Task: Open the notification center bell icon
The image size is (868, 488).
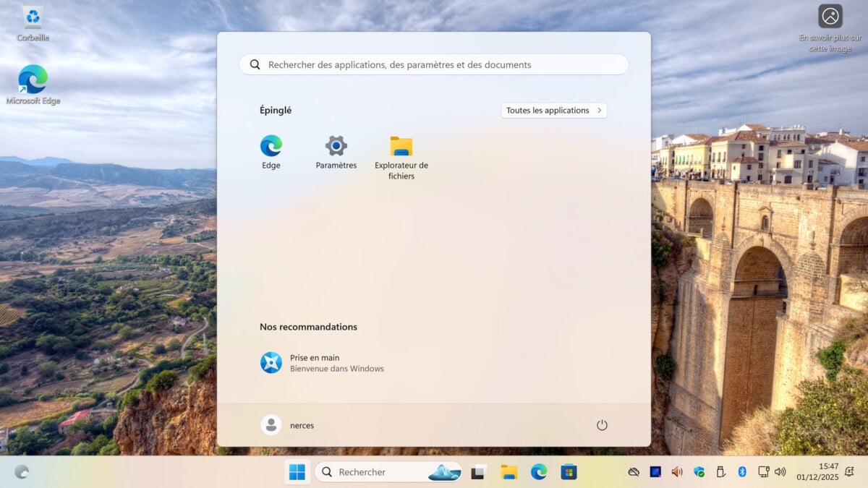Action: click(849, 472)
